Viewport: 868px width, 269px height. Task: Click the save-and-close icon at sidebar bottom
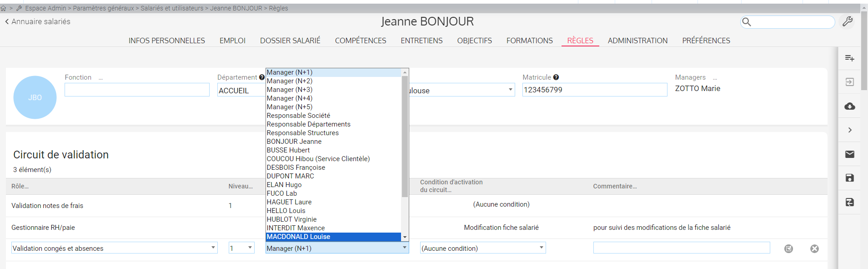849,202
